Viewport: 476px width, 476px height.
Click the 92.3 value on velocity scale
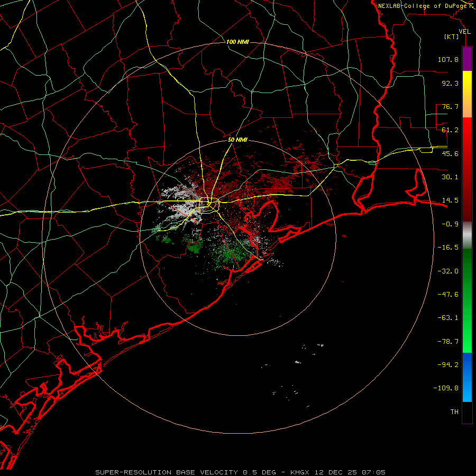(450, 83)
